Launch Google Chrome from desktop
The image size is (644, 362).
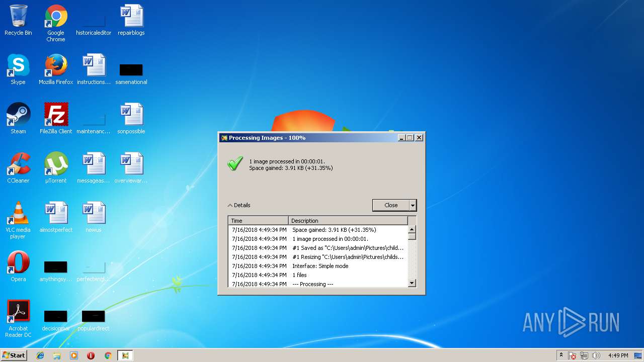click(x=56, y=23)
